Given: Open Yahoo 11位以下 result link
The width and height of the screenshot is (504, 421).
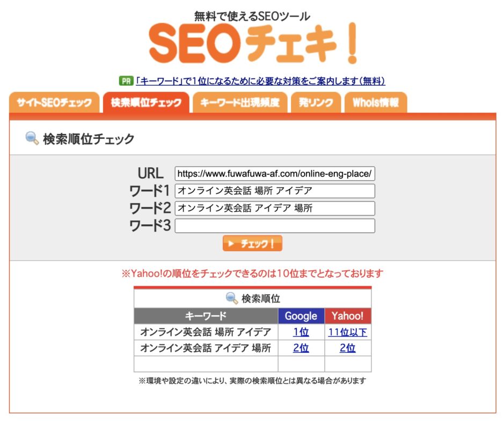Looking at the screenshot, I should click(347, 332).
